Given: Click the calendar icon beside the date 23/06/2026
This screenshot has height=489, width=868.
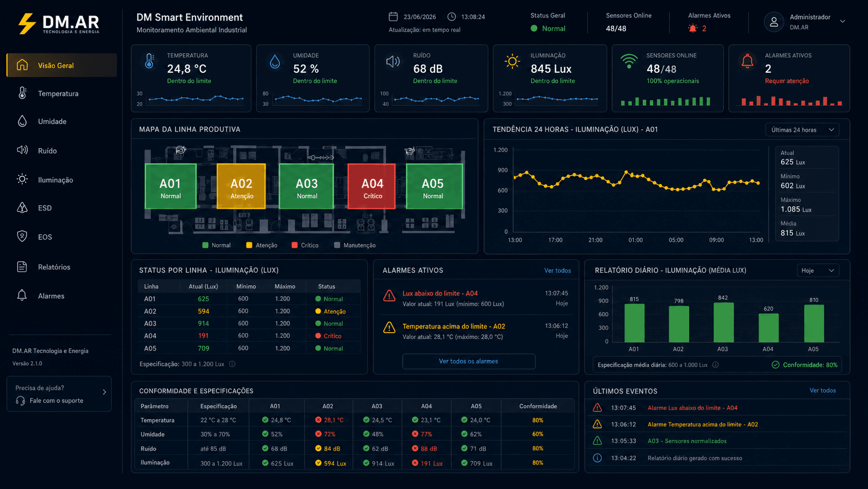Looking at the screenshot, I should (x=394, y=17).
